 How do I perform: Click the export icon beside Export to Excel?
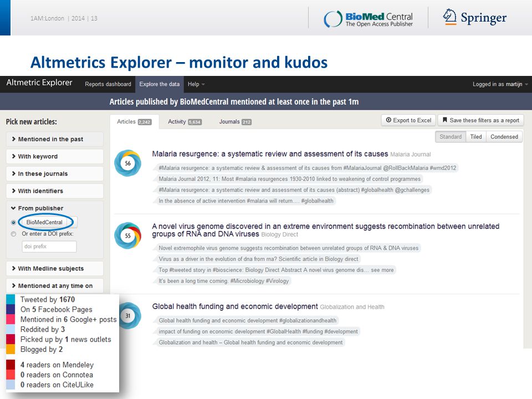[x=389, y=120]
